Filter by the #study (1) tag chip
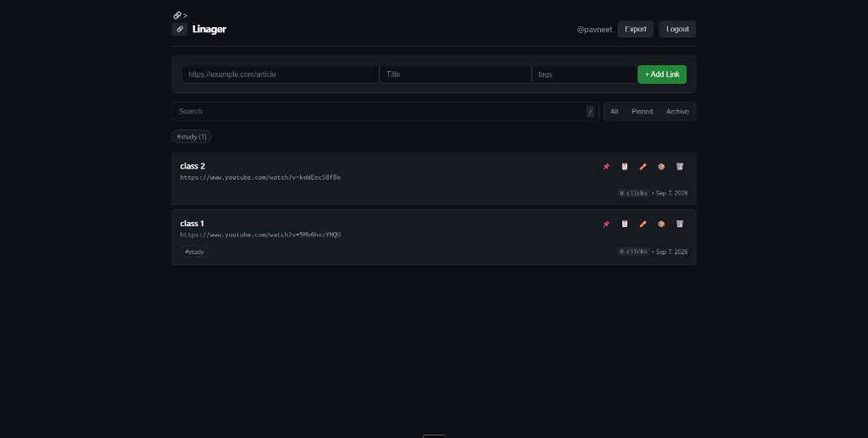Screen dimensions: 868x438 pyautogui.click(x=192, y=136)
